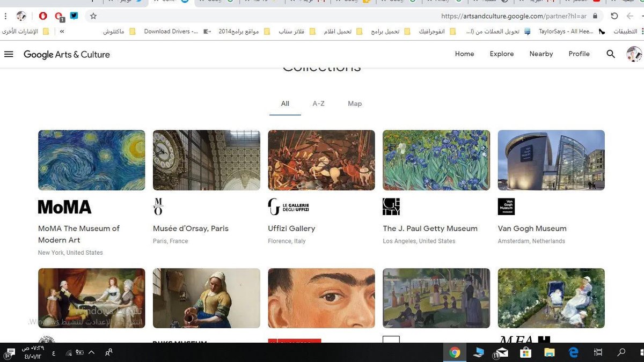Open the Uffizi Gallery title link
Screen dimensions: 644x362
click(291, 228)
